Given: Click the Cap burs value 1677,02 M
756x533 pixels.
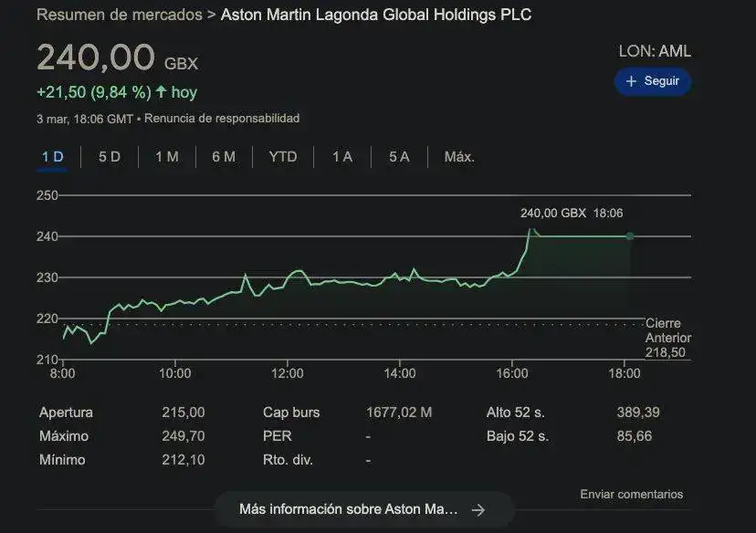Looking at the screenshot, I should (x=399, y=413).
